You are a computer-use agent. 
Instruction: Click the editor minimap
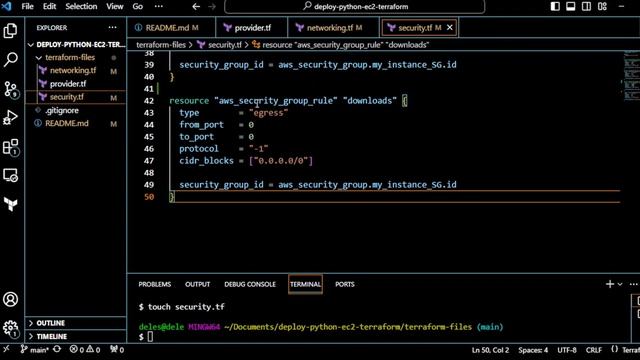pyautogui.click(x=631, y=76)
